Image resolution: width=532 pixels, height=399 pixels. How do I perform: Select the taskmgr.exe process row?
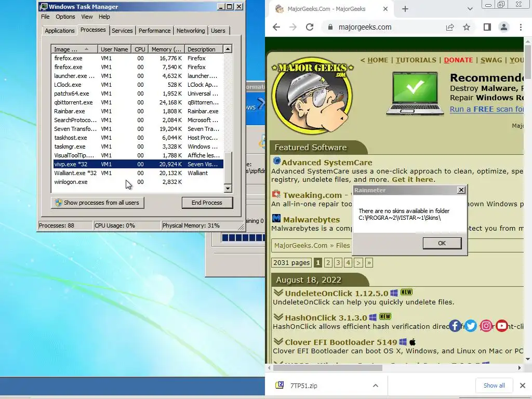click(x=138, y=147)
